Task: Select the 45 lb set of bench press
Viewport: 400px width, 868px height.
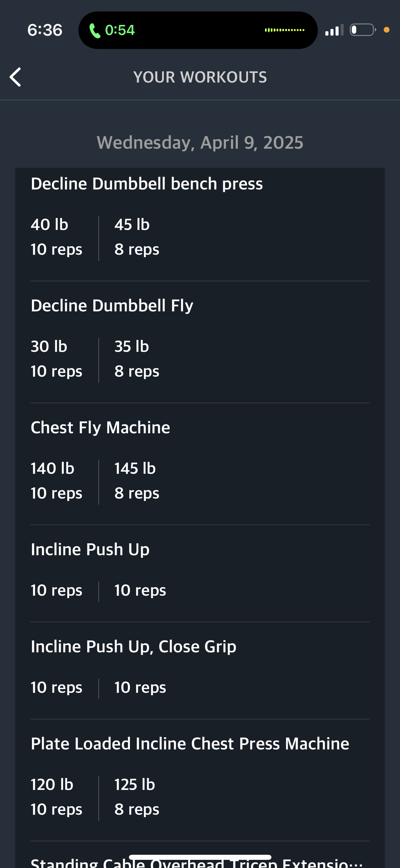Action: [136, 237]
